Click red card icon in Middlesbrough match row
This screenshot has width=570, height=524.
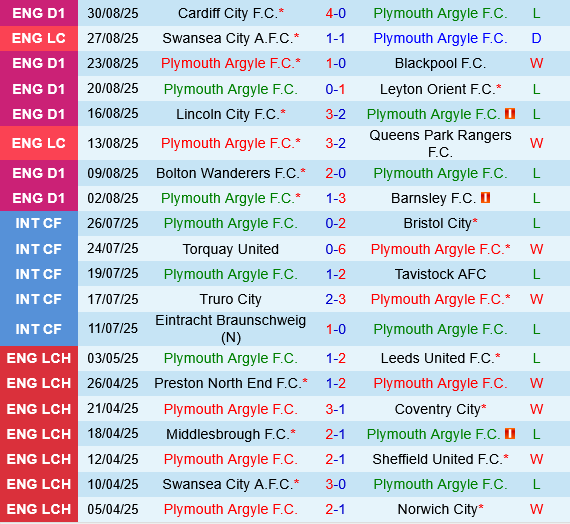tap(510, 433)
